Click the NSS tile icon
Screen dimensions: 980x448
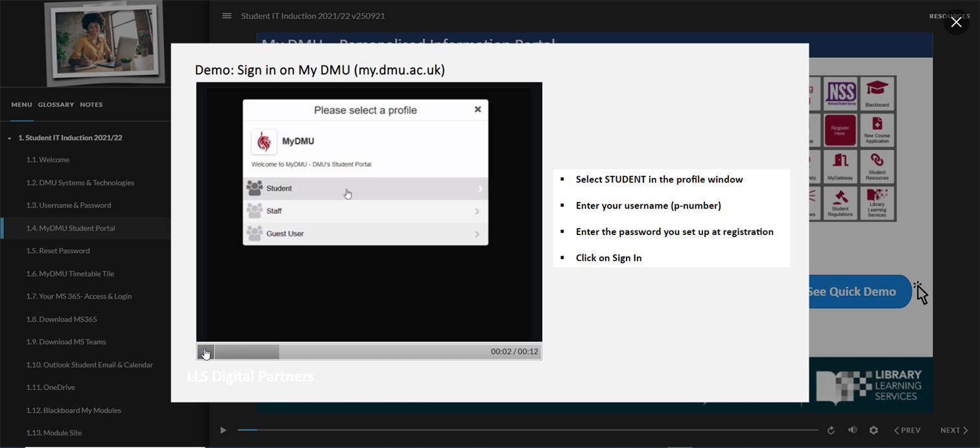pos(841,94)
